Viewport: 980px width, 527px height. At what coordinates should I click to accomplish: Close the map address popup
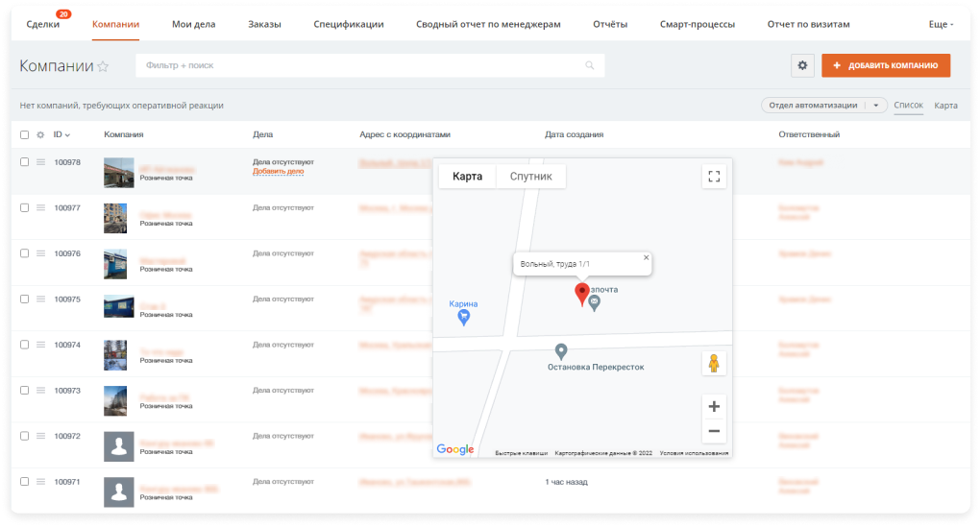pos(646,257)
